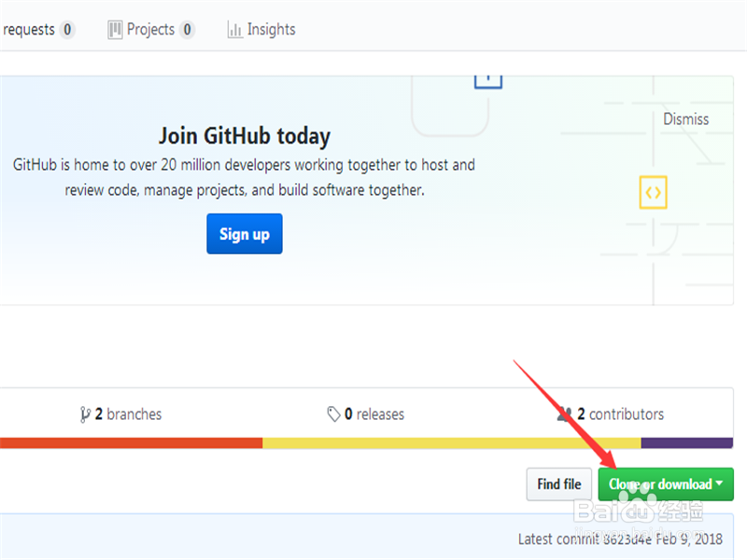Open the Pull requests tab
This screenshot has height=560, width=747.
click(28, 30)
